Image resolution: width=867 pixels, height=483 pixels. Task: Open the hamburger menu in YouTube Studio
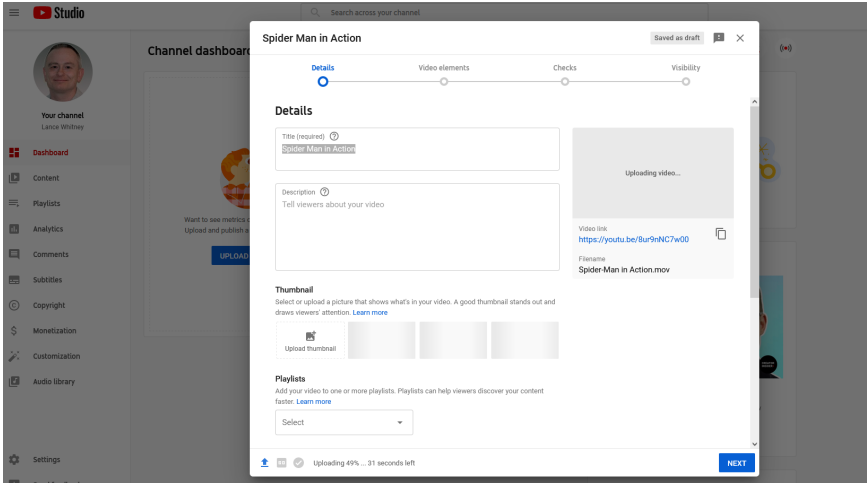[x=14, y=12]
